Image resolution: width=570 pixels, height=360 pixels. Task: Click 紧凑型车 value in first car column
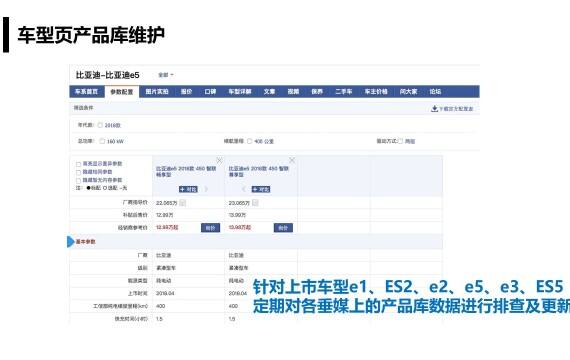(166, 268)
